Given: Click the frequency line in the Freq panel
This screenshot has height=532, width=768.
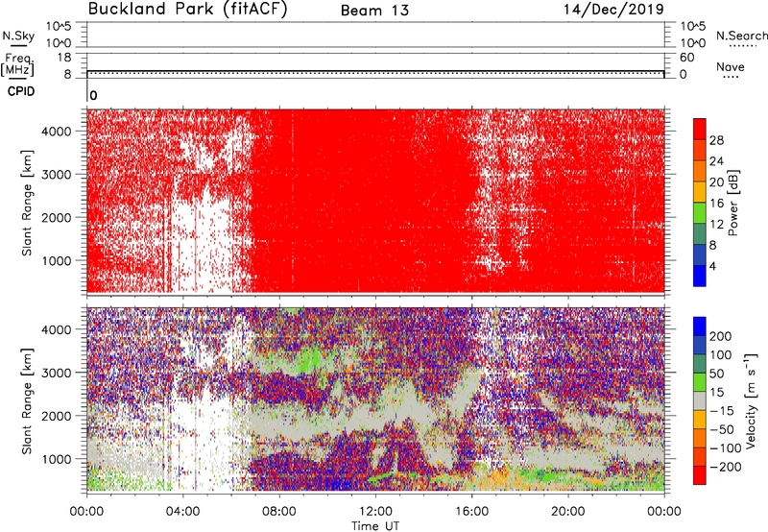Looking at the screenshot, I should point(375,71).
